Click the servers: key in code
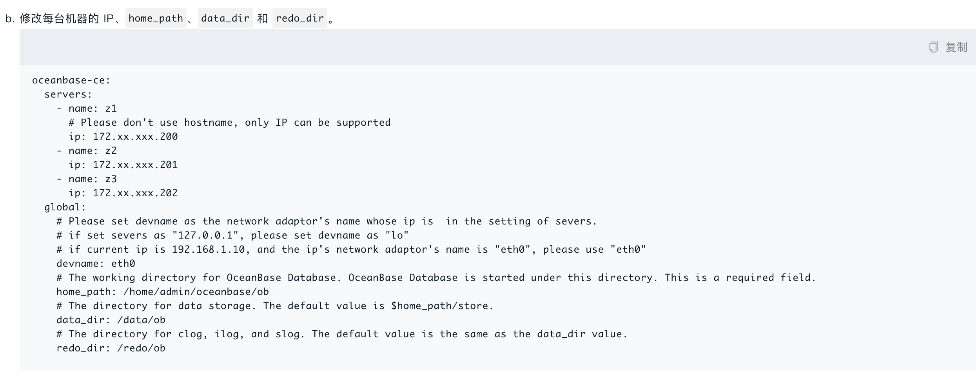This screenshot has height=380, width=980. 68,94
